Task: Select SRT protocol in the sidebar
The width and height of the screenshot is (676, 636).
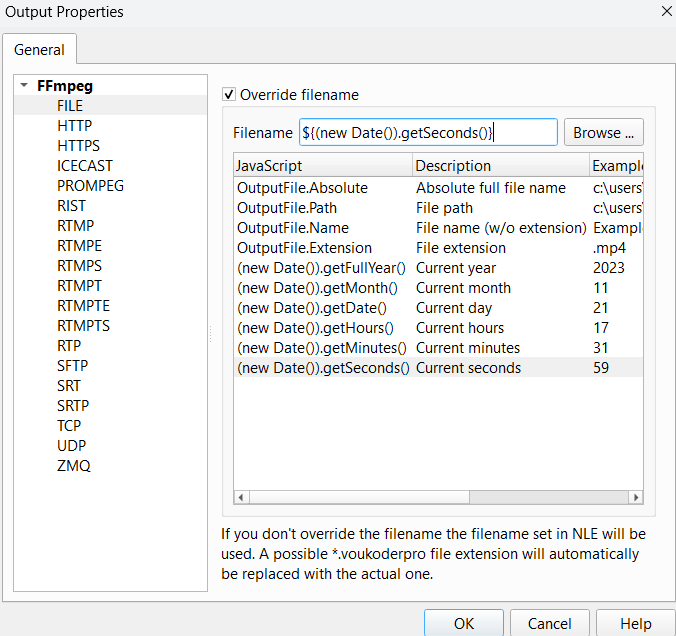Action: coord(70,386)
